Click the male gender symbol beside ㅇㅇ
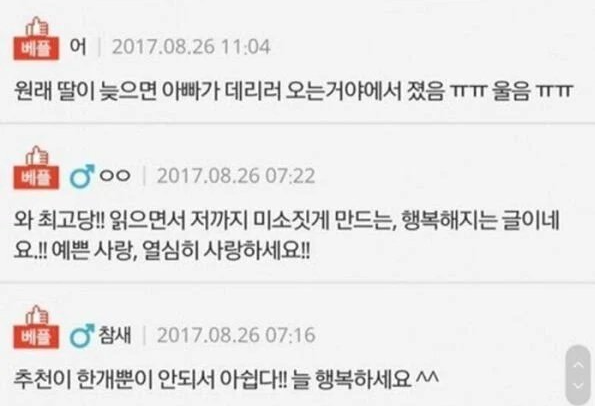595x406 pixels. [82, 176]
